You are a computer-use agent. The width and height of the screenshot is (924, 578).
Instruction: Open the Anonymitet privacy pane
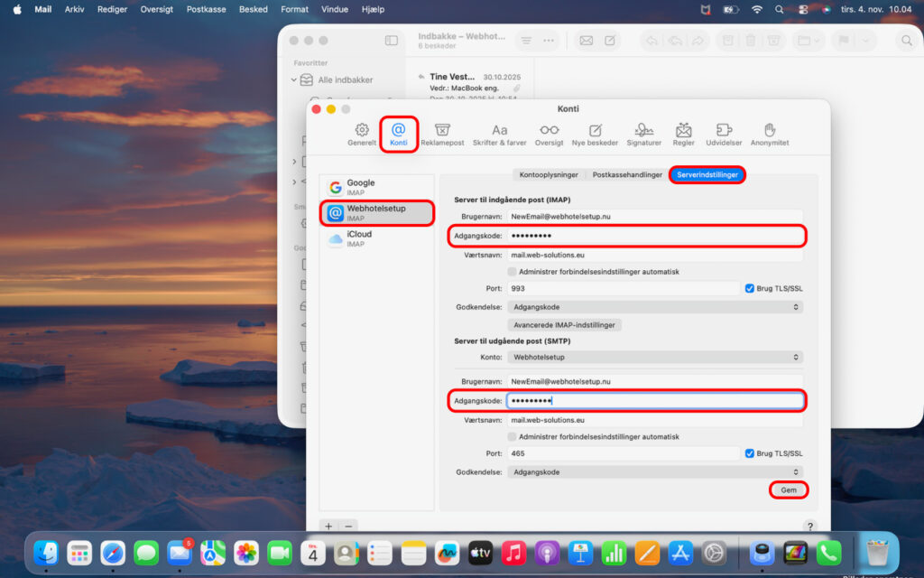tap(769, 134)
